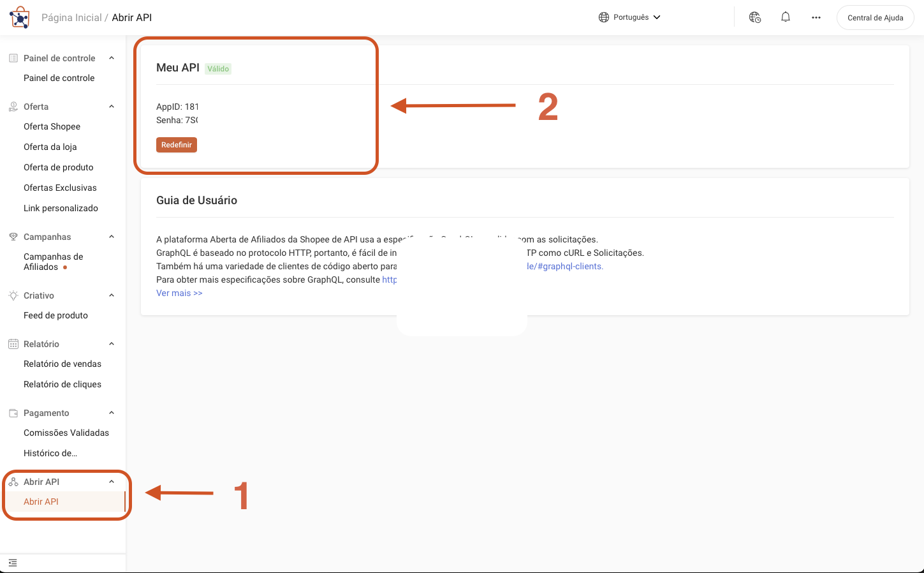The height and width of the screenshot is (573, 924).
Task: Open Relatório de cliques menu item
Action: coord(62,384)
